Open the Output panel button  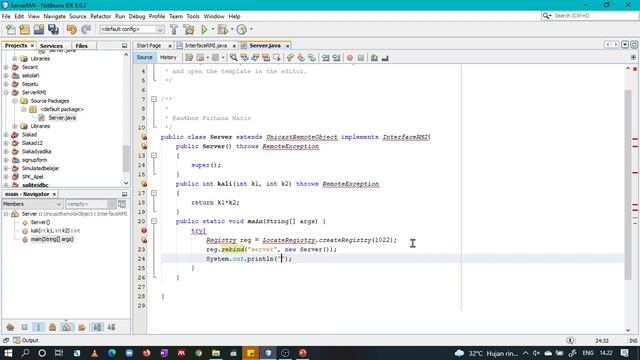pyautogui.click(x=26, y=340)
